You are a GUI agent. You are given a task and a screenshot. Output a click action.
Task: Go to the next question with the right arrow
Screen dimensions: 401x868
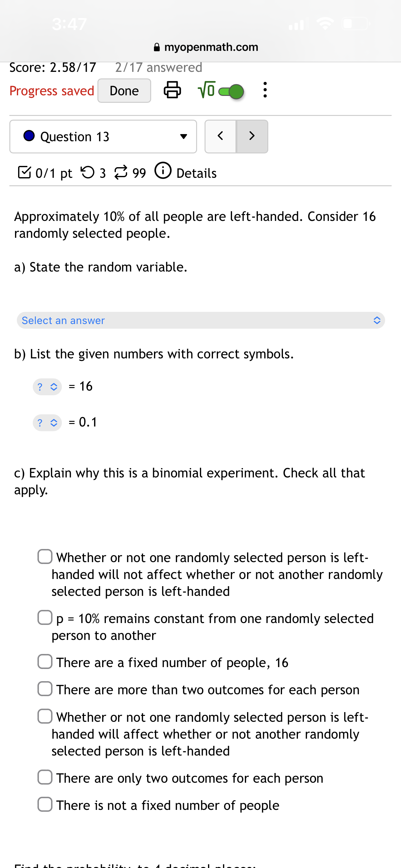click(252, 137)
